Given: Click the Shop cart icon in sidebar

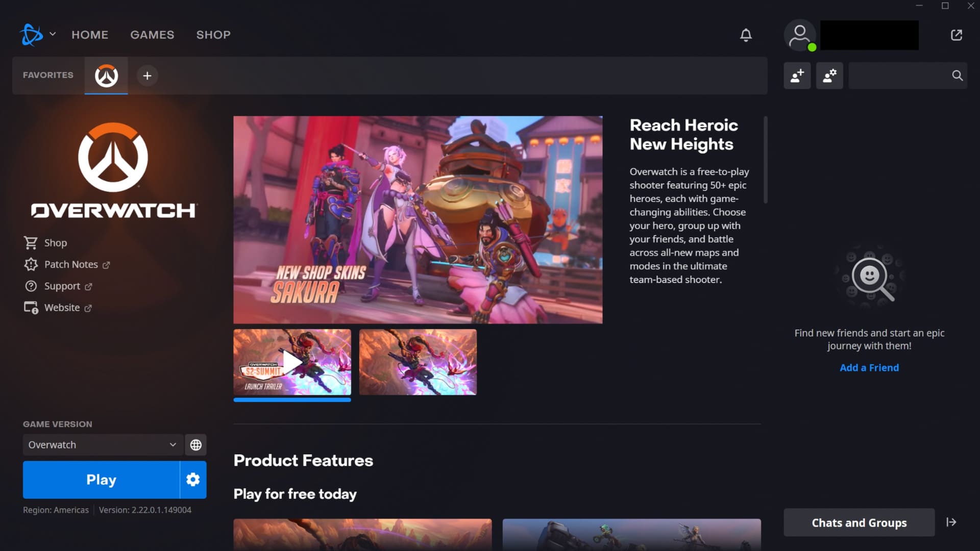Looking at the screenshot, I should pyautogui.click(x=31, y=242).
